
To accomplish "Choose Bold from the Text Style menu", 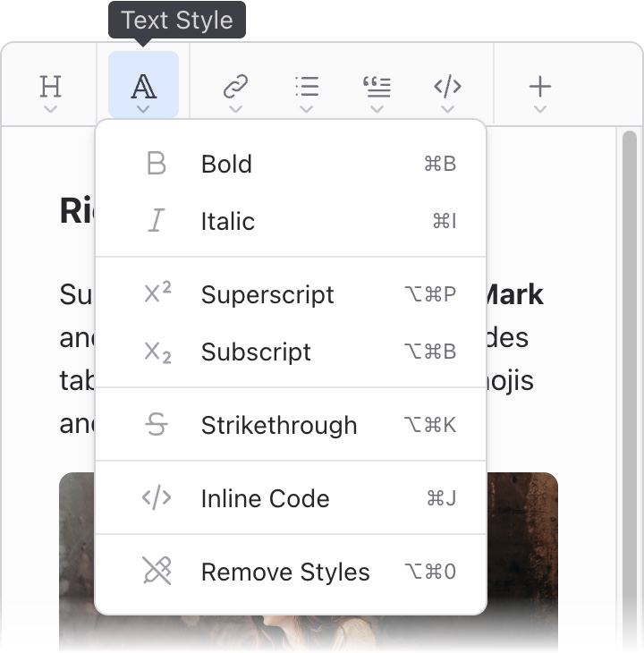I will point(291,164).
